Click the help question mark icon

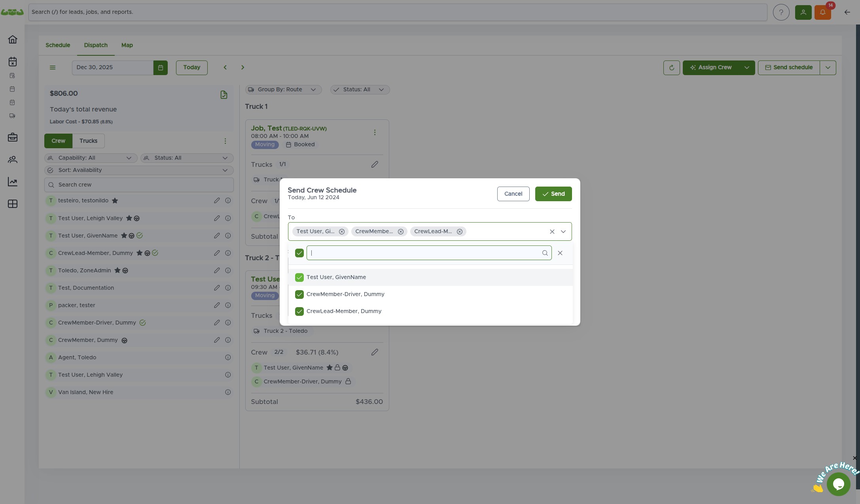click(781, 12)
